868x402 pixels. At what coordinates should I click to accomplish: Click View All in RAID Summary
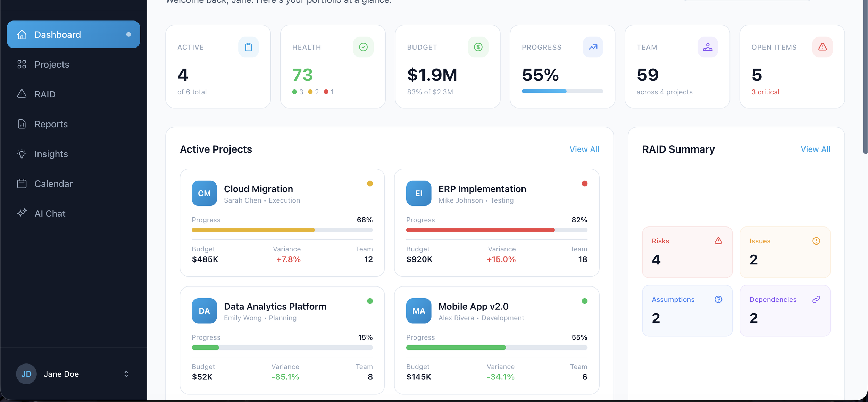point(815,149)
